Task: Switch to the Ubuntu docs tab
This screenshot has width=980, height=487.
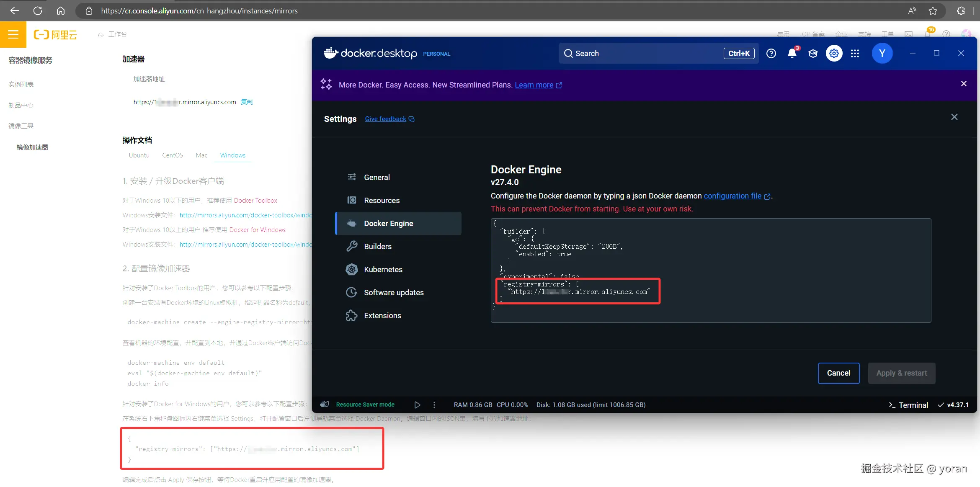Action: pos(139,155)
